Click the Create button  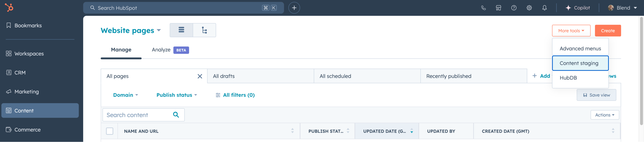[x=608, y=30]
